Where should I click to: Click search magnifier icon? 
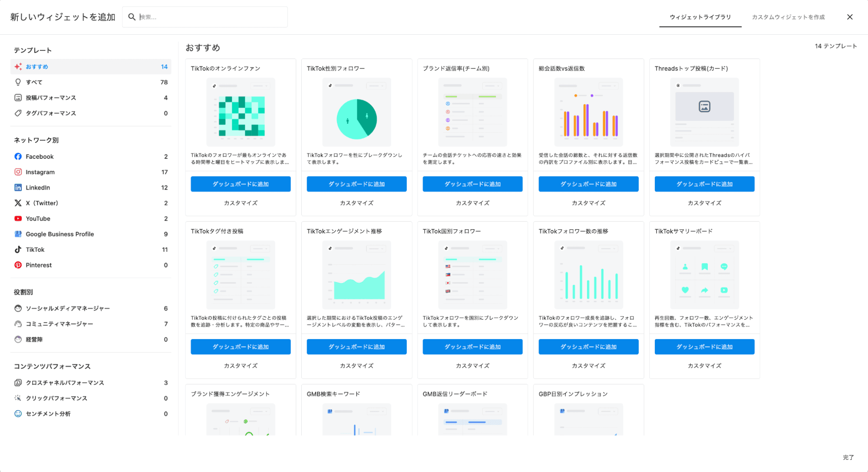[132, 17]
